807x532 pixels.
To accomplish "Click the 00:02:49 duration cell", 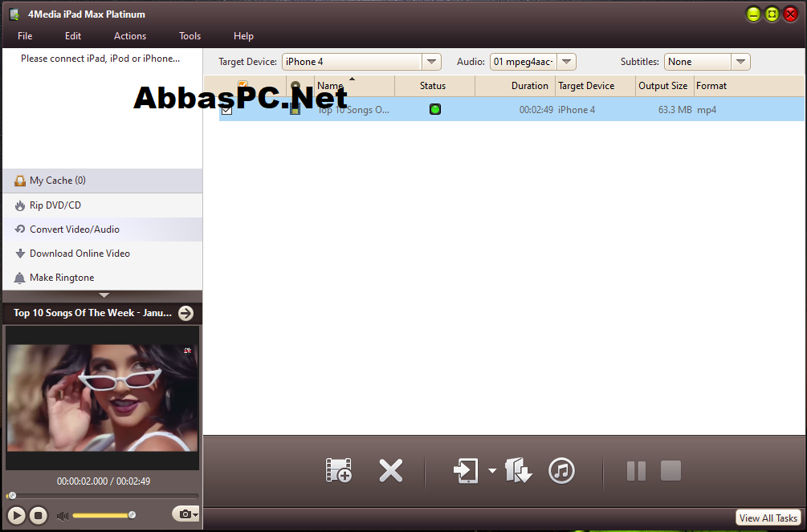I will (536, 110).
